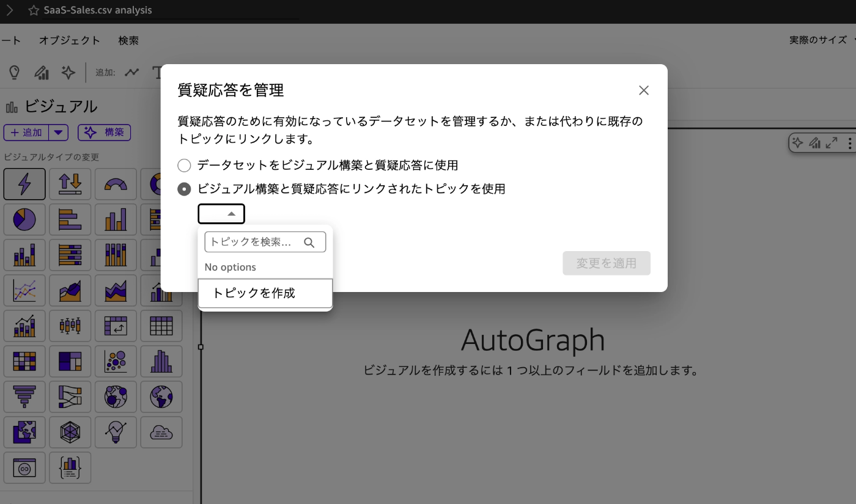Choose the KPI visual type
Viewport: 856px width, 504px height.
[70, 184]
